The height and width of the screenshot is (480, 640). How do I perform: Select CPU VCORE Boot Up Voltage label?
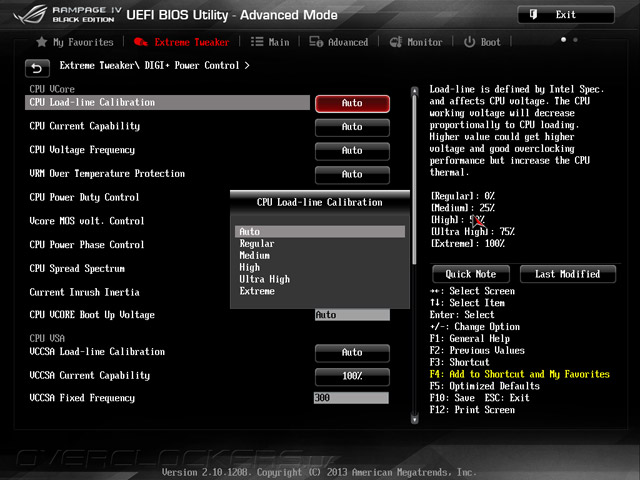point(92,315)
